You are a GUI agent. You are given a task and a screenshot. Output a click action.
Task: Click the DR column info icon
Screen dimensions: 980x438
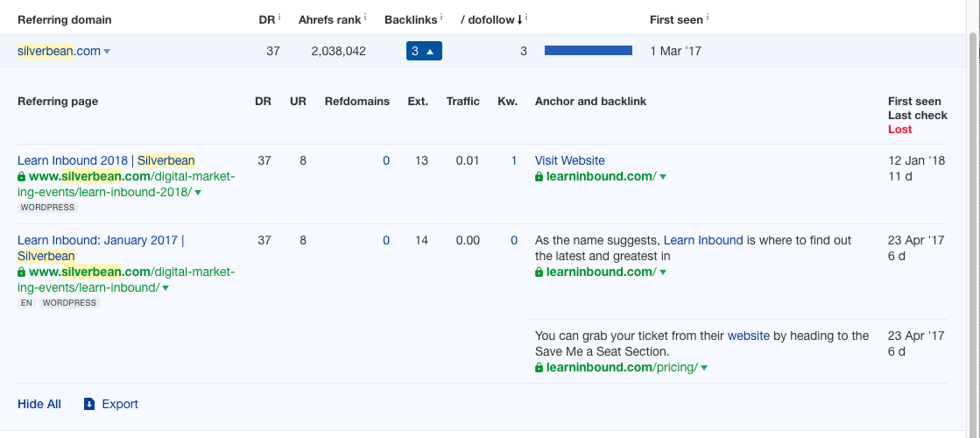click(279, 18)
